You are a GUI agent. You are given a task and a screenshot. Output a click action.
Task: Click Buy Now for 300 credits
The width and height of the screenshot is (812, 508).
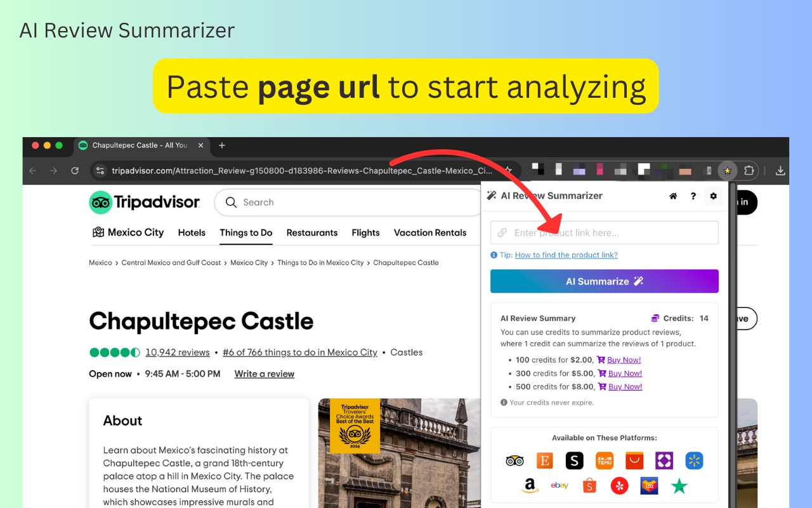pos(625,373)
